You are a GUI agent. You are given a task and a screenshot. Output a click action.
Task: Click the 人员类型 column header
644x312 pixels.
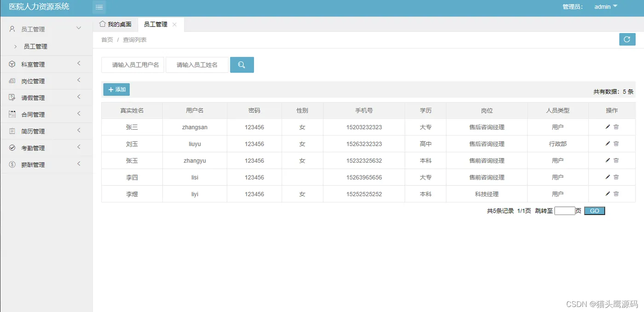click(558, 110)
